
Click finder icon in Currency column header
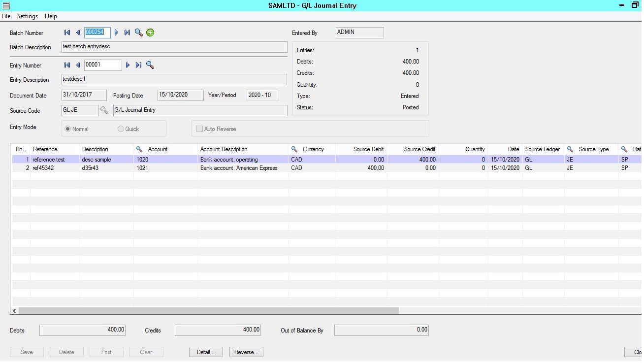(x=294, y=149)
